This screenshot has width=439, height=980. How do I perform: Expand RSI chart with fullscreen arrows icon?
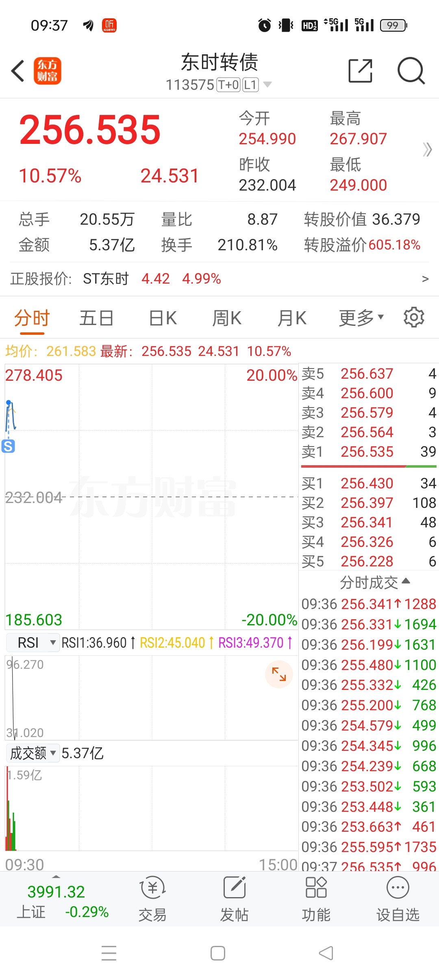click(279, 674)
